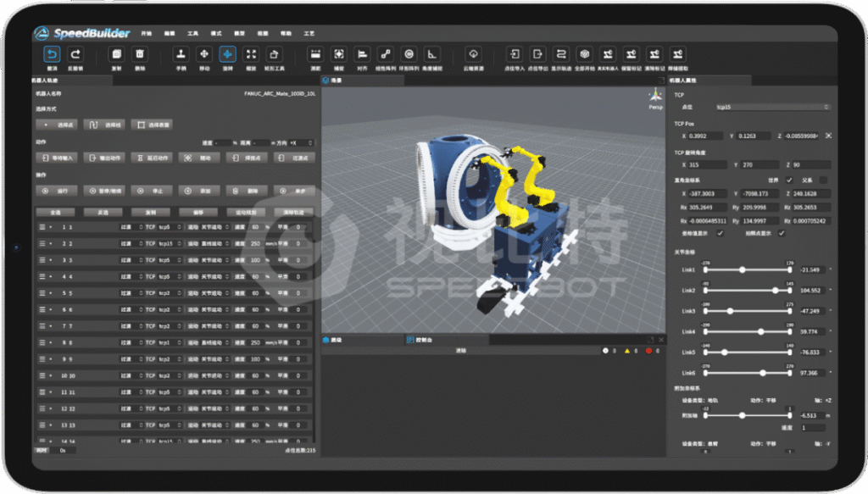Toggle the world coordinate system checkbox
The width and height of the screenshot is (868, 494).
click(x=790, y=180)
